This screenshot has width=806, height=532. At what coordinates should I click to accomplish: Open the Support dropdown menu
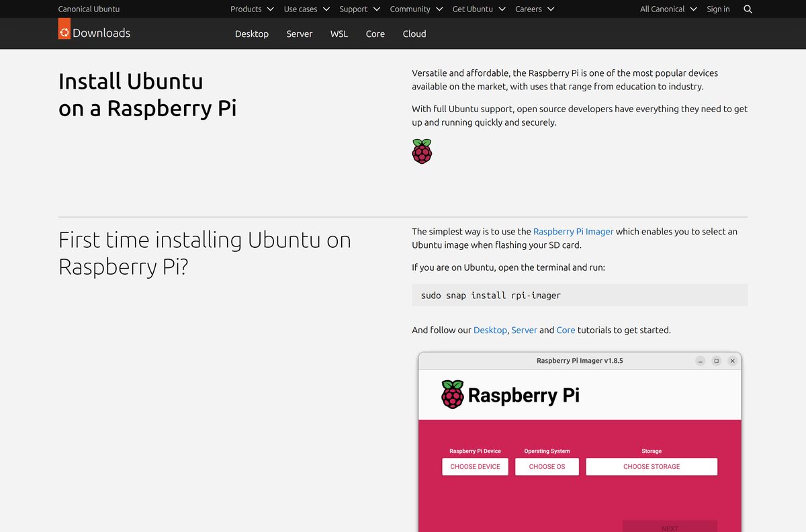360,9
